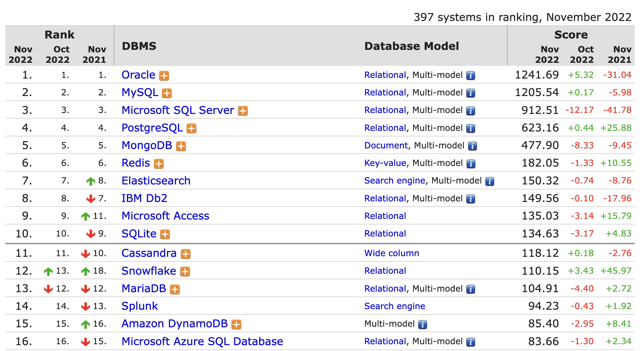
Task: Click the plus icon next to Snowflake
Action: pos(185,272)
